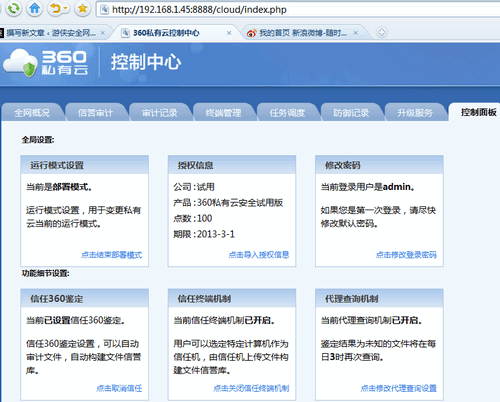This screenshot has height=402, width=500.
Task: Click the 点击取消信任 link
Action: (119, 388)
